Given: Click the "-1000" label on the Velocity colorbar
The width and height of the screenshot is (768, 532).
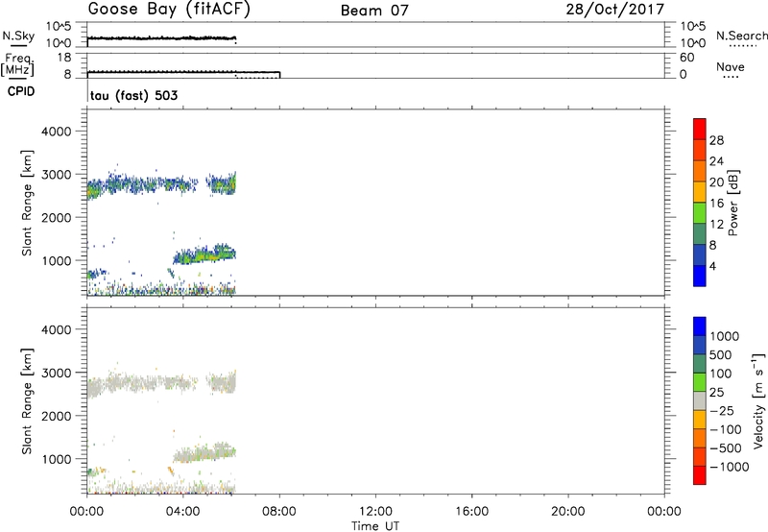Looking at the screenshot, I should pyautogui.click(x=730, y=467).
